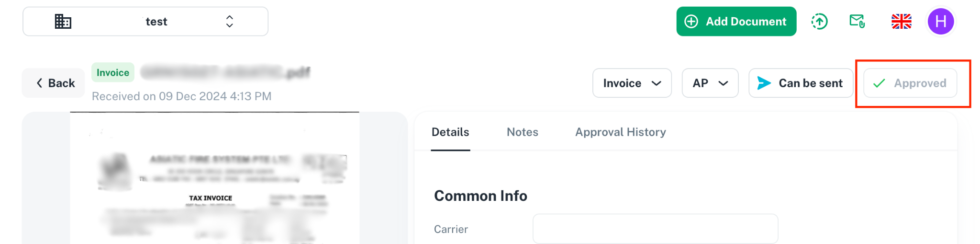
Task: Click the blurred PDF file name
Action: click(x=225, y=72)
